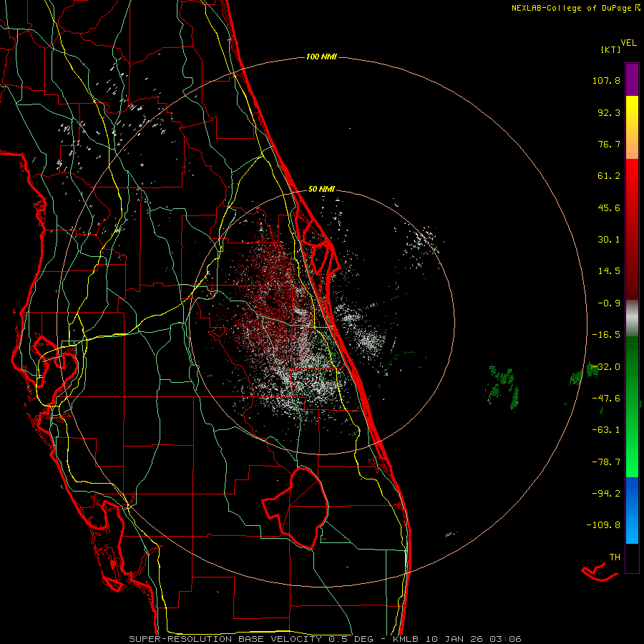Select the -109.8 legend value
The height and width of the screenshot is (644, 644).
click(603, 525)
